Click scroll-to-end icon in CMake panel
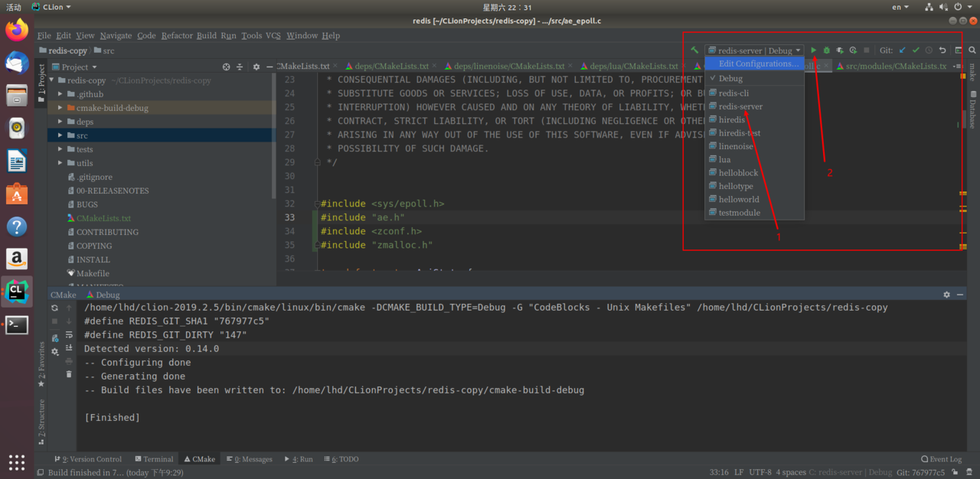Screen dimensions: 980x479 69,347
